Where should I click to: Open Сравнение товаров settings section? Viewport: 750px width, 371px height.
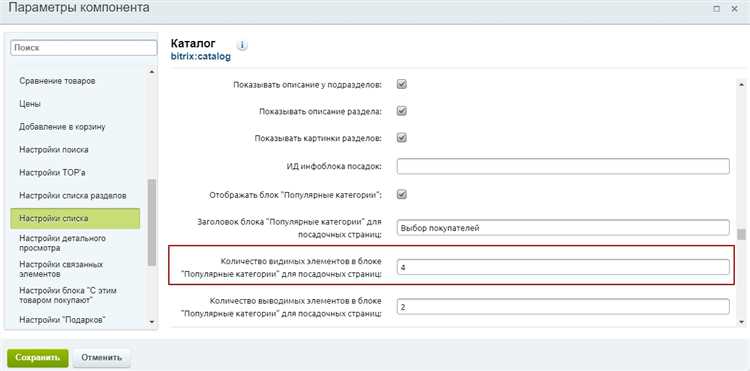pos(57,81)
